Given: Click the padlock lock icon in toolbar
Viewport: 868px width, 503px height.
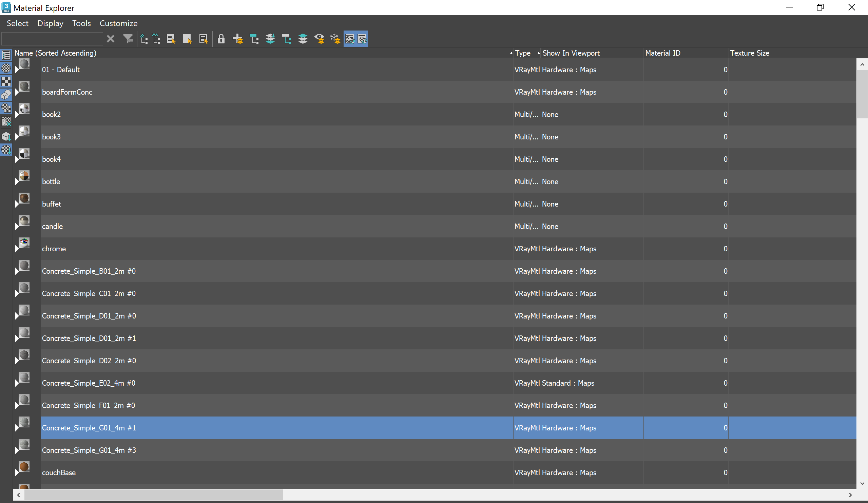Looking at the screenshot, I should click(221, 39).
